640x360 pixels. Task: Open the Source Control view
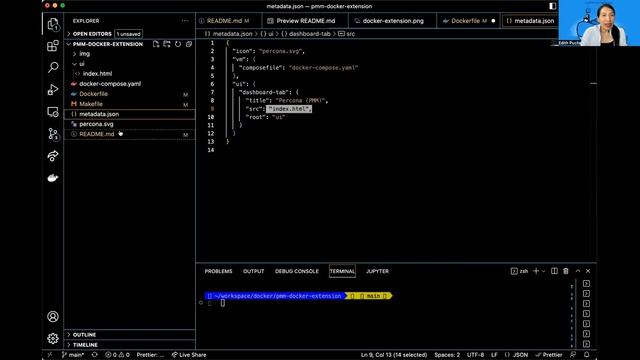53,134
